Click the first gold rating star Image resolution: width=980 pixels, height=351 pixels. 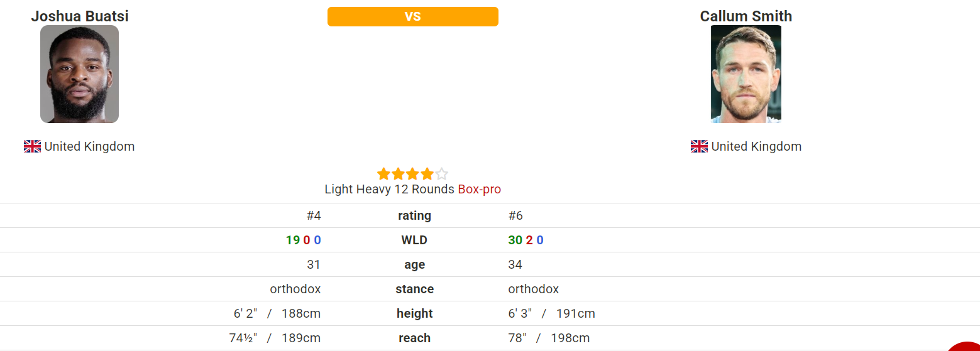pyautogui.click(x=383, y=174)
